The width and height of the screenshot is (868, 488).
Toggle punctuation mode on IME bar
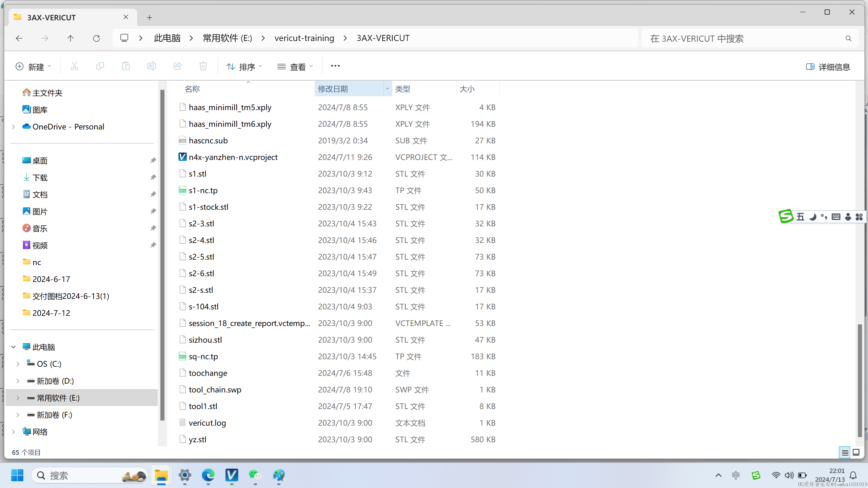pyautogui.click(x=824, y=217)
